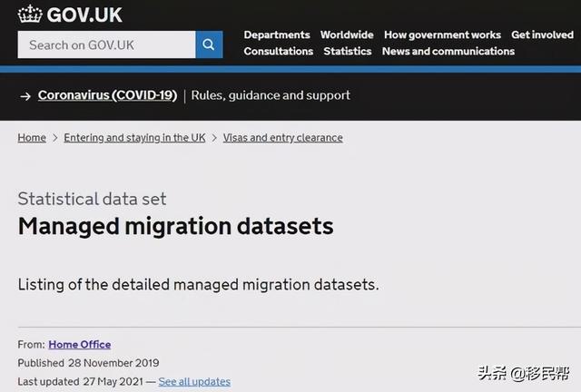Click the GOV.UK crown logo
The image size is (581, 392).
point(30,15)
